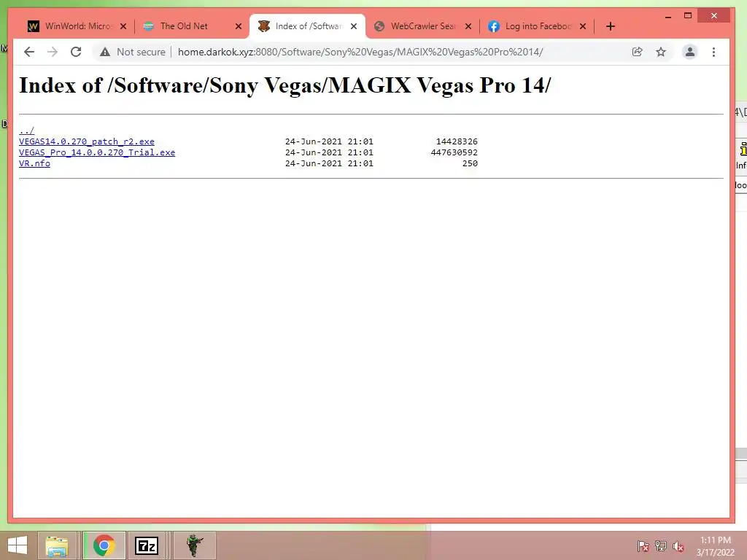The height and width of the screenshot is (560, 747).
Task: View the Not secure site warning
Action: [x=133, y=52]
